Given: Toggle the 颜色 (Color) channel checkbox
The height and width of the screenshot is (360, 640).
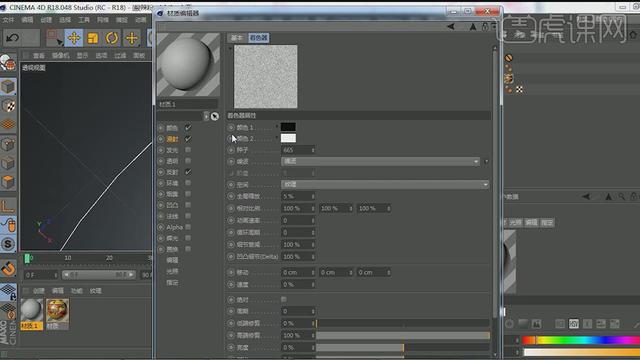Looking at the screenshot, I should (188, 128).
